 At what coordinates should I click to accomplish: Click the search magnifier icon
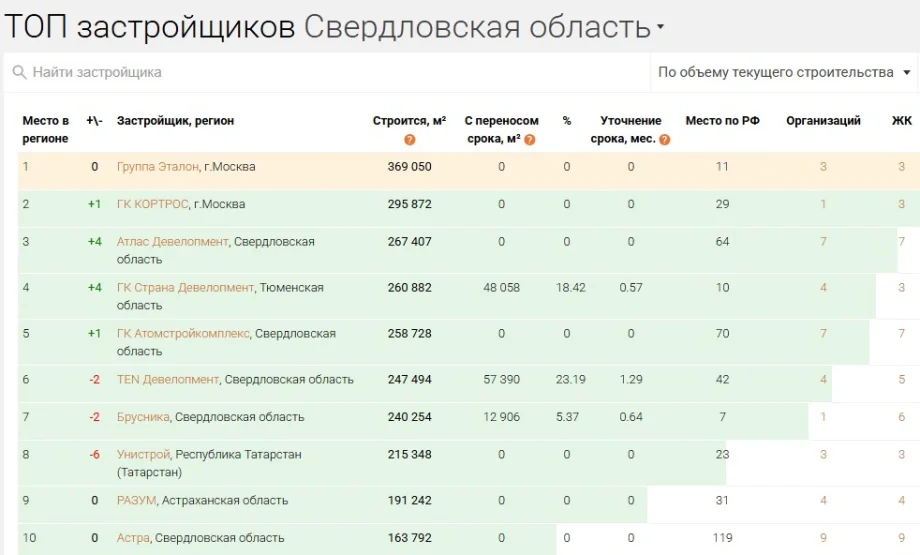[x=19, y=72]
